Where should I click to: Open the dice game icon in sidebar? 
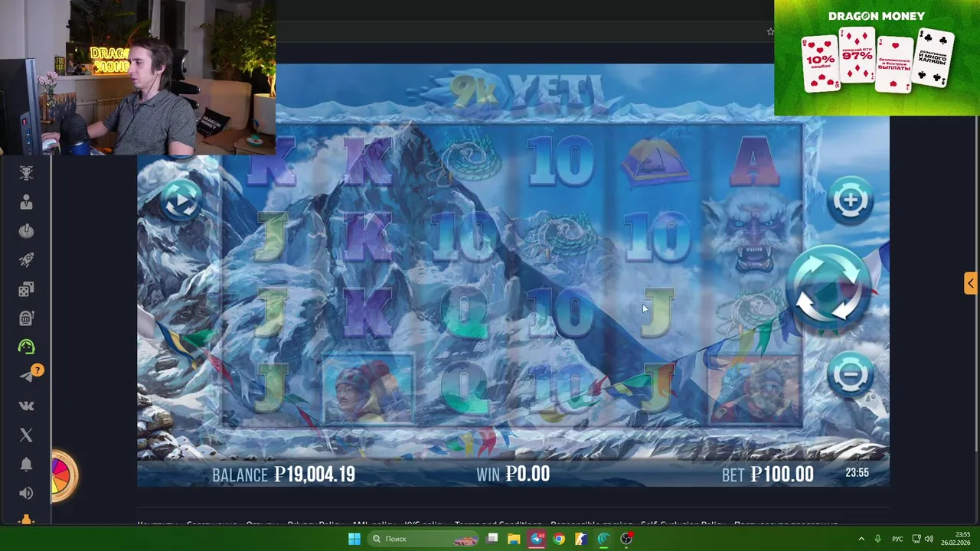click(26, 289)
